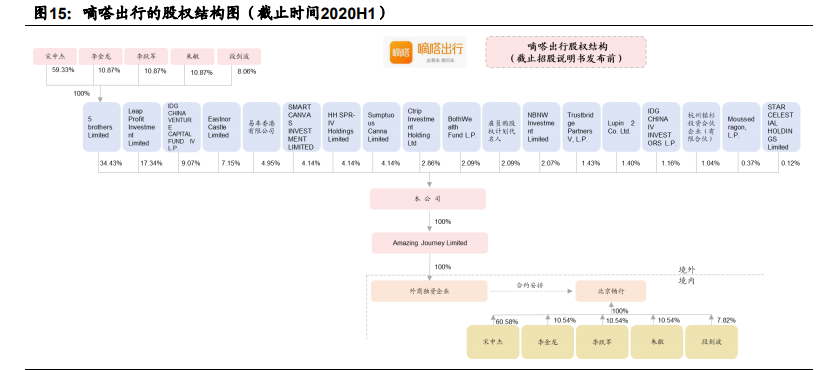Select the pink 宋中杰 box at top
Image resolution: width=824 pixels, height=370 pixels.
tap(55, 56)
